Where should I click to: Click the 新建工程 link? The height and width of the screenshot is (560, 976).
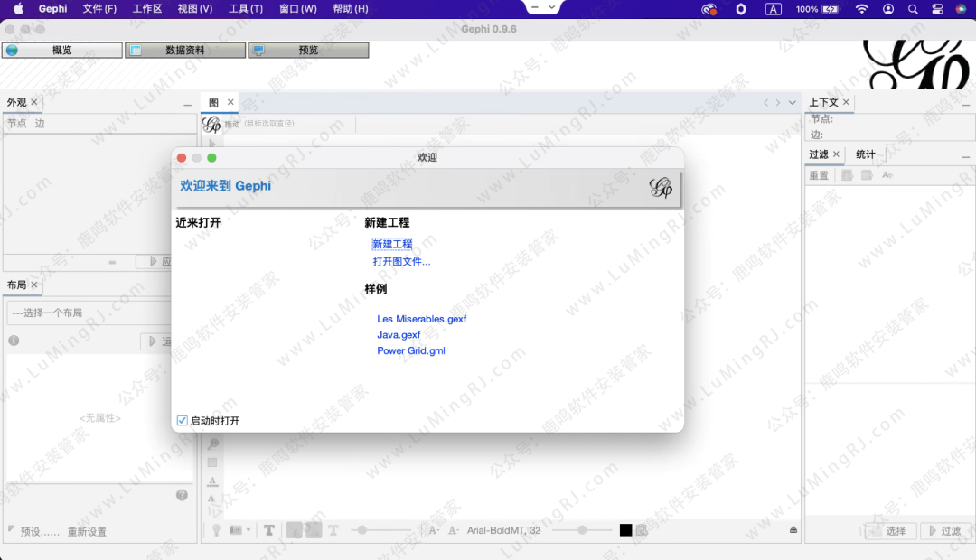point(392,245)
